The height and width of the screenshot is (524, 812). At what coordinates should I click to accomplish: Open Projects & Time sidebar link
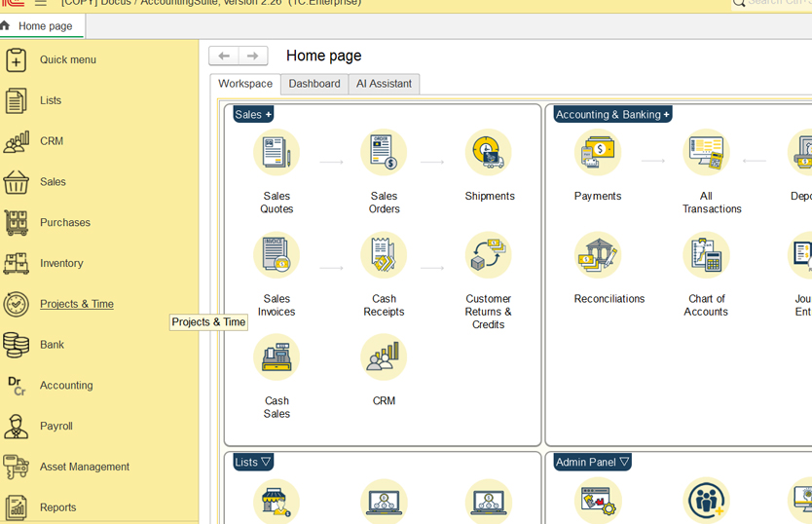tap(77, 304)
